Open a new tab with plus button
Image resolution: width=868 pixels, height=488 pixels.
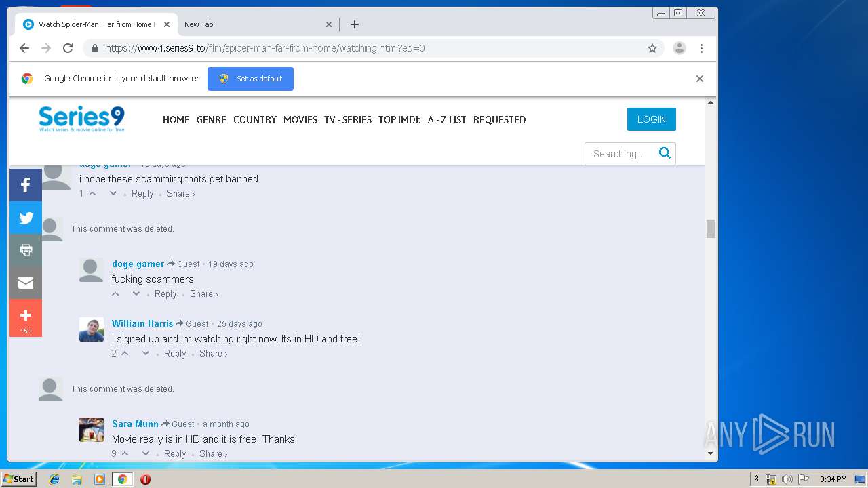coord(355,24)
